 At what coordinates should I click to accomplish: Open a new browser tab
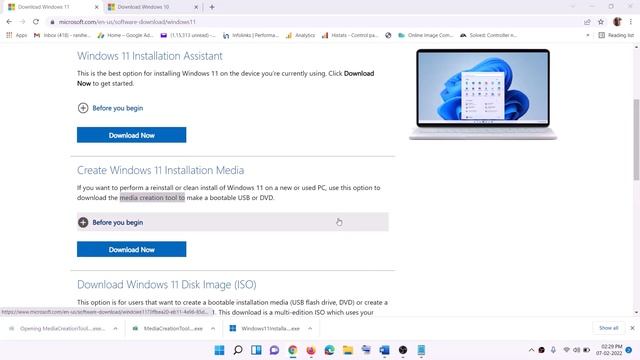click(212, 7)
